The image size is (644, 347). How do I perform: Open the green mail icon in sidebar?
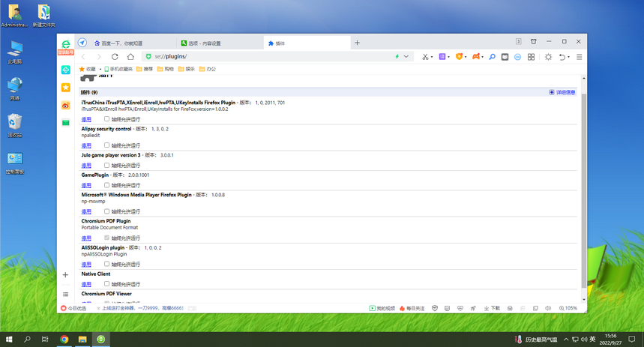[x=66, y=123]
